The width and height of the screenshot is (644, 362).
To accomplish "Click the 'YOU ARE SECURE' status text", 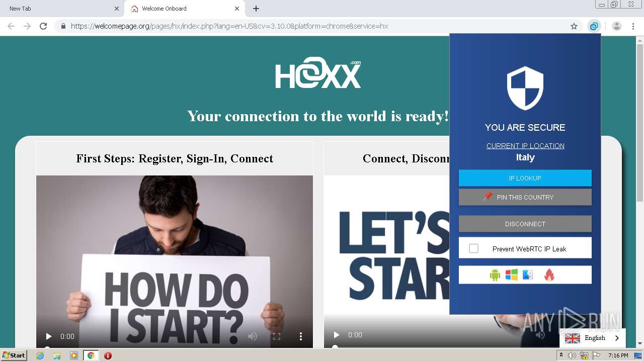I will pos(525,127).
